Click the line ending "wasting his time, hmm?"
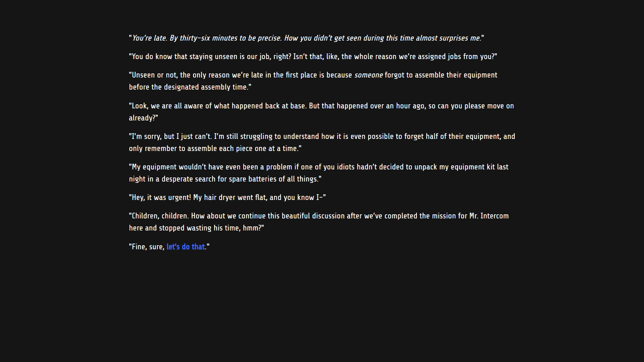 click(197, 228)
